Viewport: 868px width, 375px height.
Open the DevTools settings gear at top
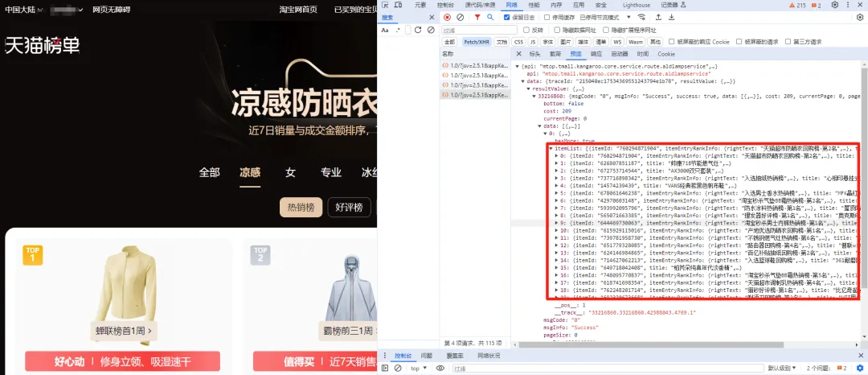(835, 5)
